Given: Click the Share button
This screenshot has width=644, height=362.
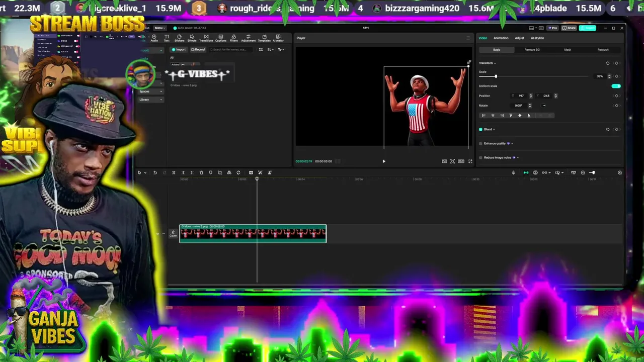Looking at the screenshot, I should [x=569, y=28].
